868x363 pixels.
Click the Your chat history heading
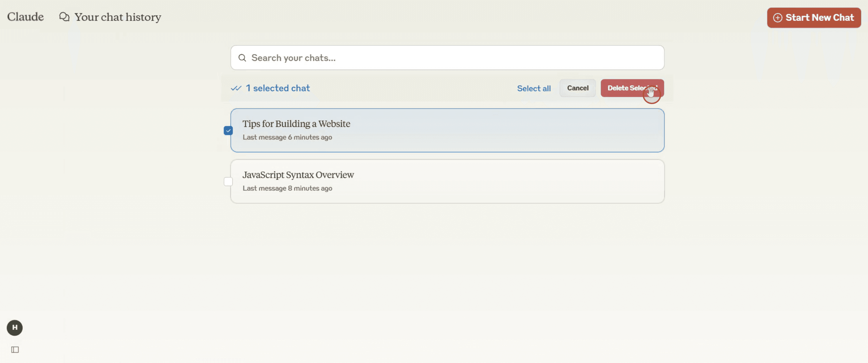(118, 17)
